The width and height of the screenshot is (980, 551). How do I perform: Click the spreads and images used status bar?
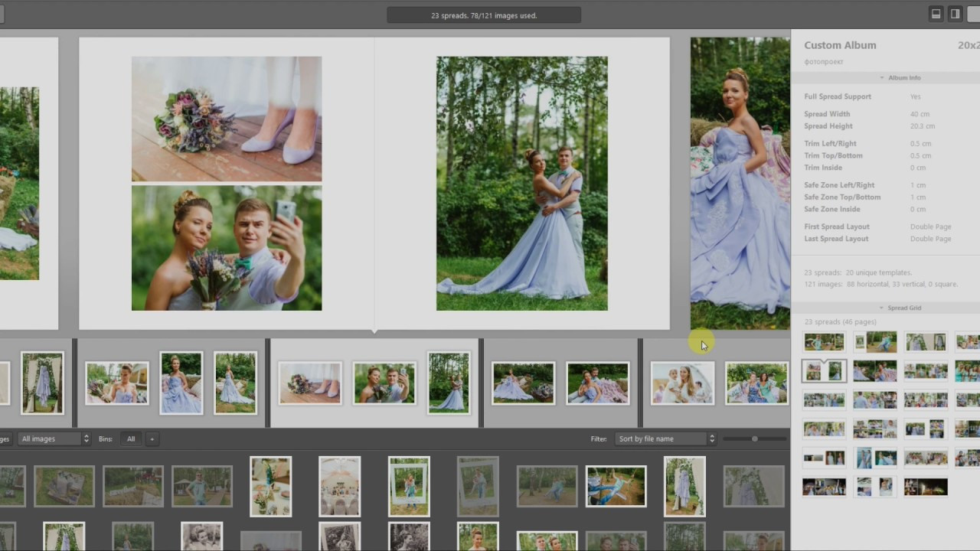[x=484, y=15]
